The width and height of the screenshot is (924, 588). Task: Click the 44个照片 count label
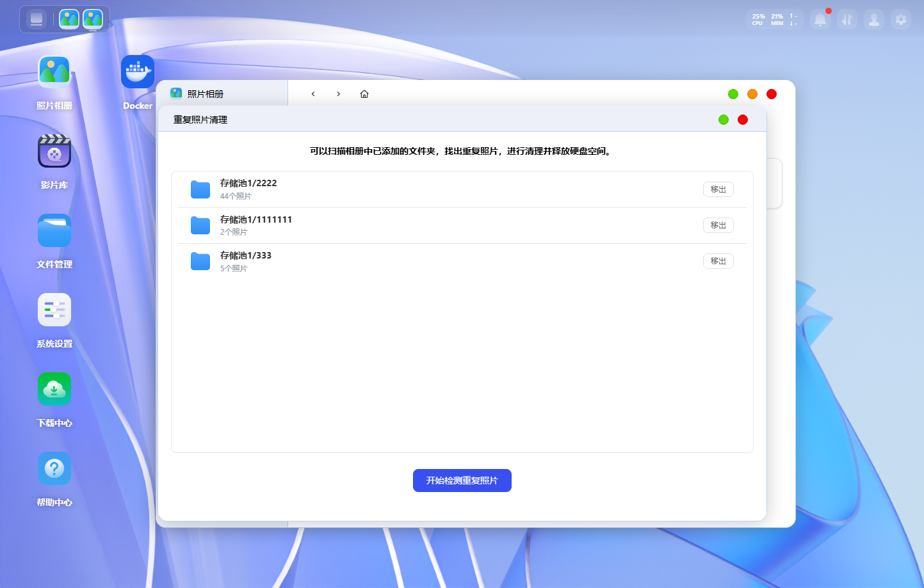[236, 196]
